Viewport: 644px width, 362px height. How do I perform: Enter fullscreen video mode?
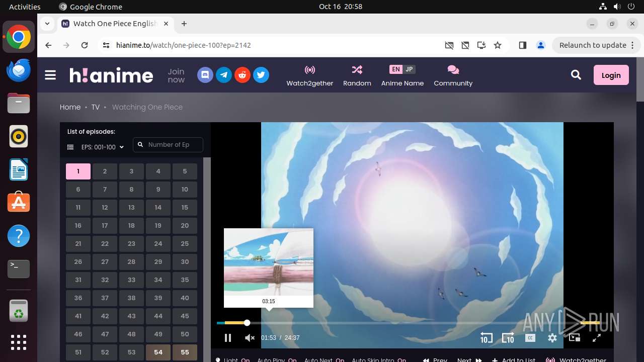597,338
